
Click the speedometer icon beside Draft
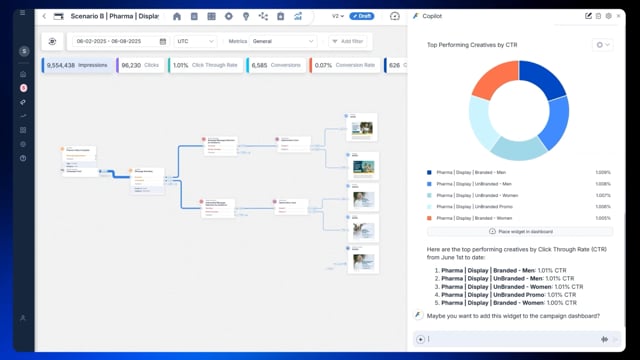tap(395, 16)
